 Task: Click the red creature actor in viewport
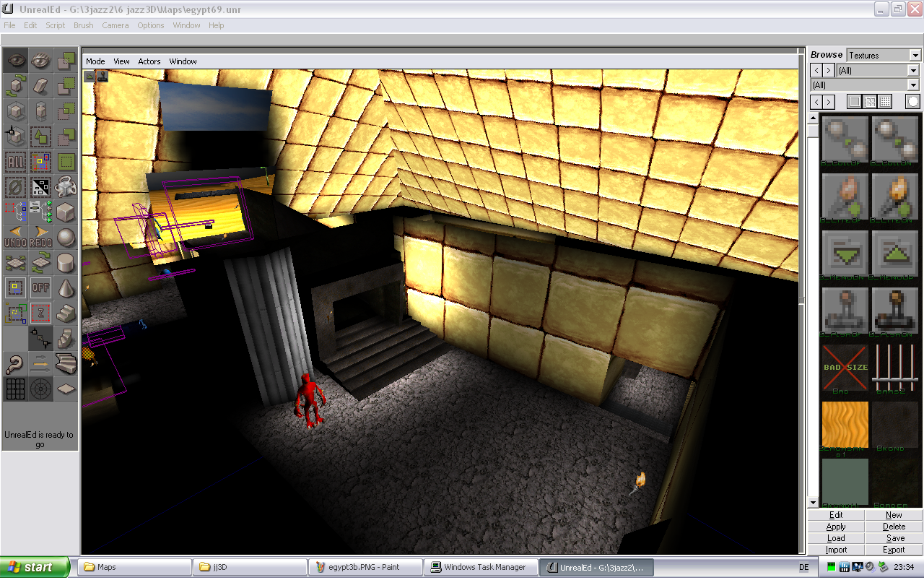click(x=310, y=400)
